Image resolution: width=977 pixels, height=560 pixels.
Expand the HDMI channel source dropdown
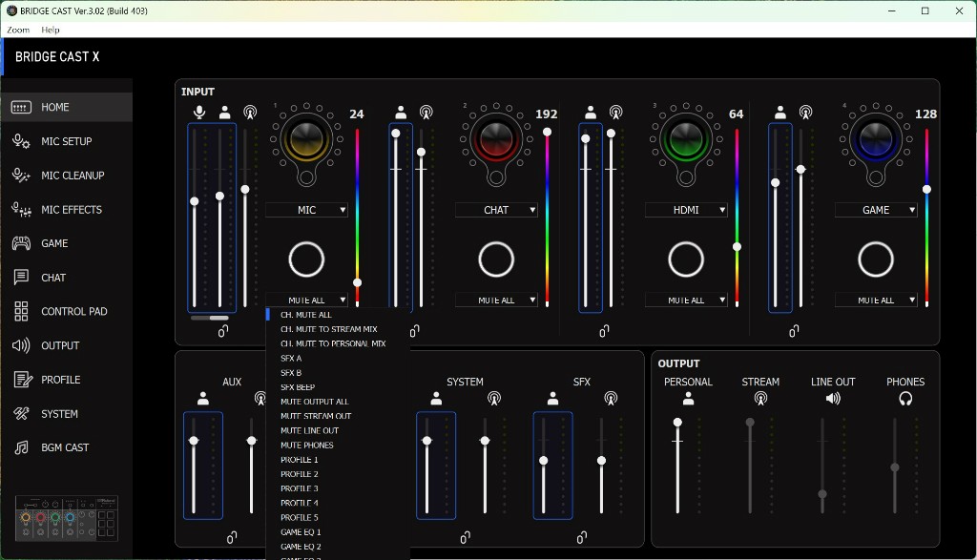pyautogui.click(x=686, y=210)
